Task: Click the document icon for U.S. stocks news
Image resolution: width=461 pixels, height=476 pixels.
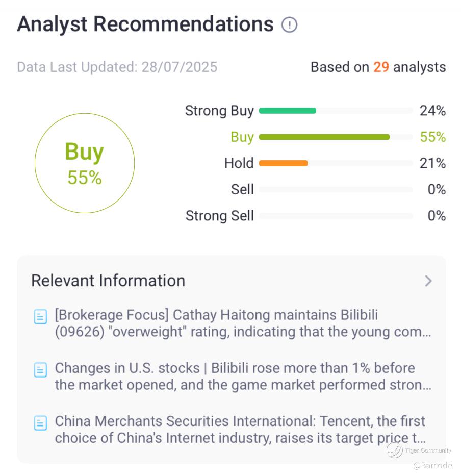Action: 40,370
